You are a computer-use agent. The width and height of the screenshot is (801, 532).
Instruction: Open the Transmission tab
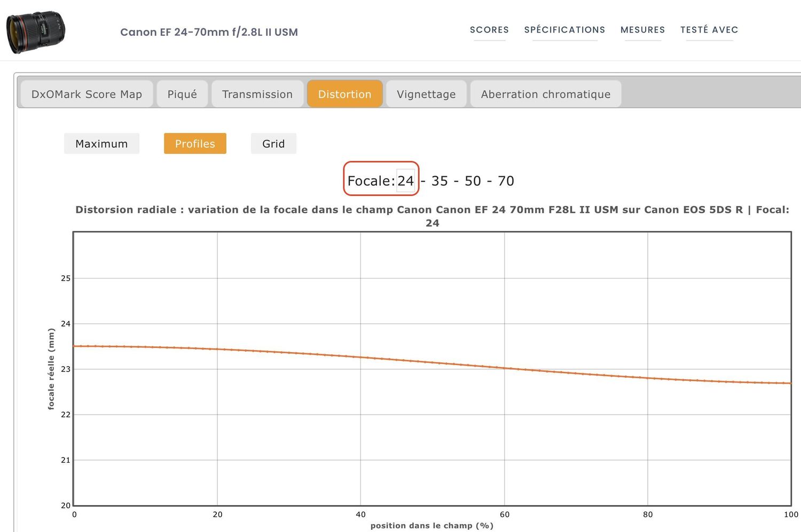click(257, 94)
